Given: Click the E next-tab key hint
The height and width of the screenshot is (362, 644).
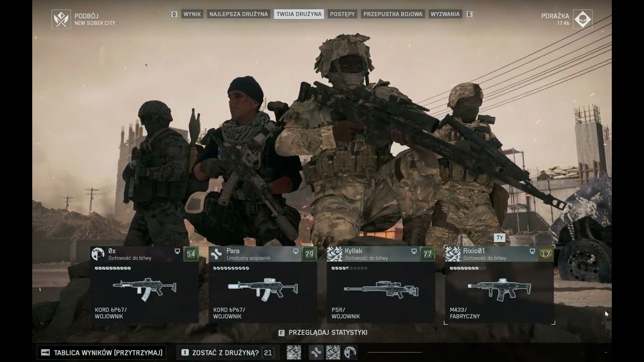Looking at the screenshot, I should [x=469, y=15].
